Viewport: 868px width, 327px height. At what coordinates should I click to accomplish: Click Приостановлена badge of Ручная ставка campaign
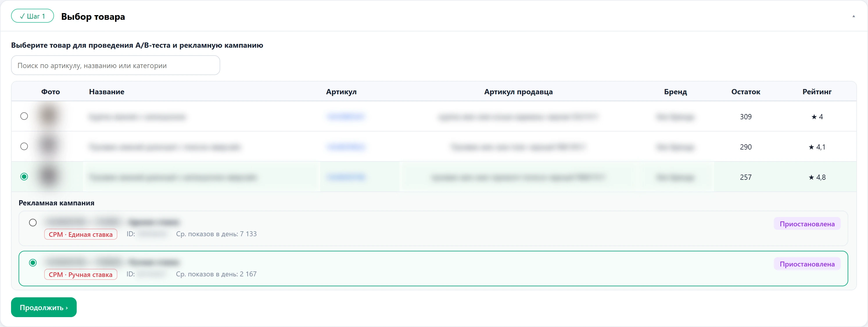807,264
